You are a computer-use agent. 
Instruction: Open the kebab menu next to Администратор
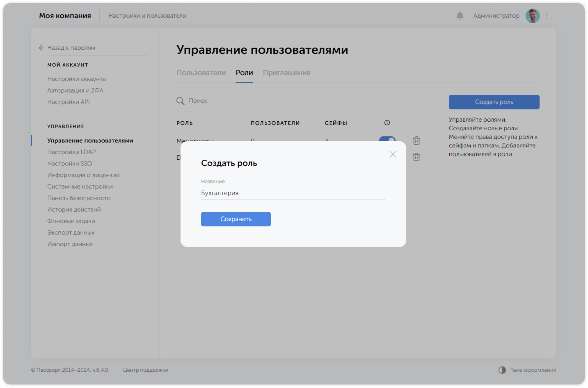[x=547, y=16]
